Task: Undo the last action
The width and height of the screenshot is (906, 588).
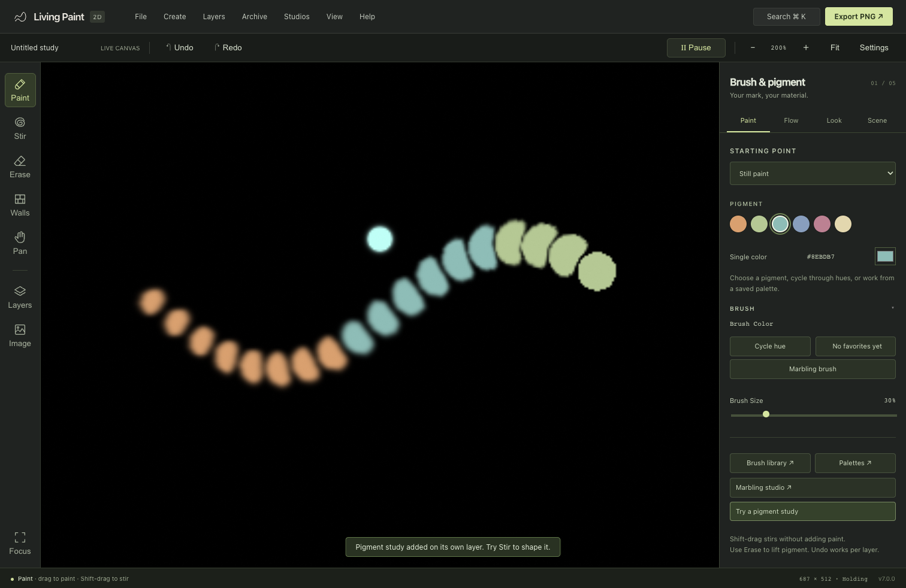Action: tap(179, 48)
